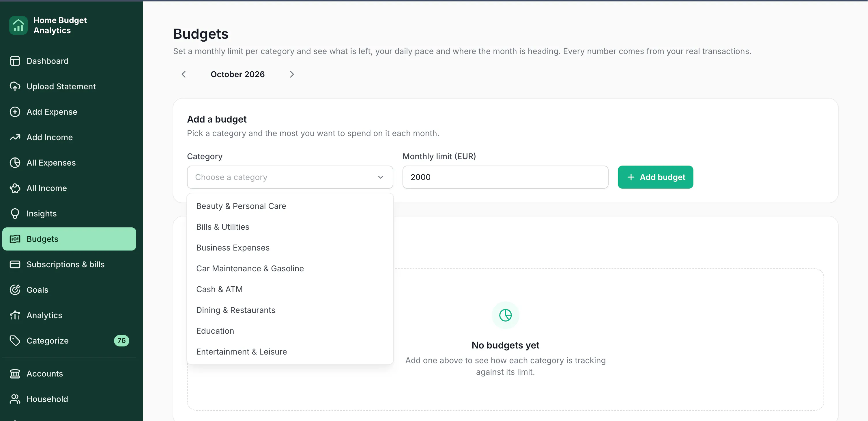Viewport: 868px width, 421px height.
Task: Click the Home Budget Analytics logo icon
Action: click(18, 25)
